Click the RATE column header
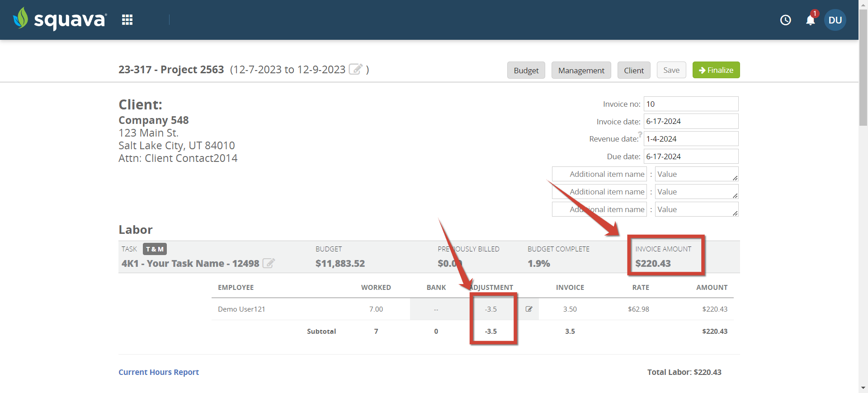The height and width of the screenshot is (393, 868). pos(641,288)
